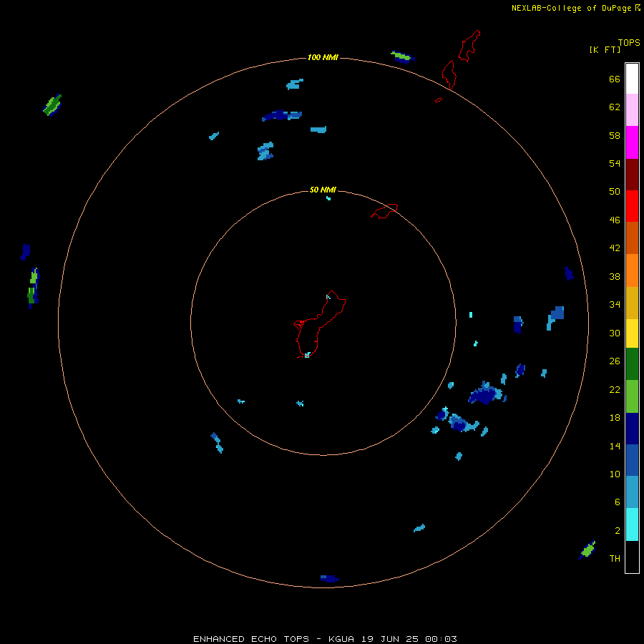Click the green echo at far upper left
The image size is (644, 644).
(x=52, y=105)
